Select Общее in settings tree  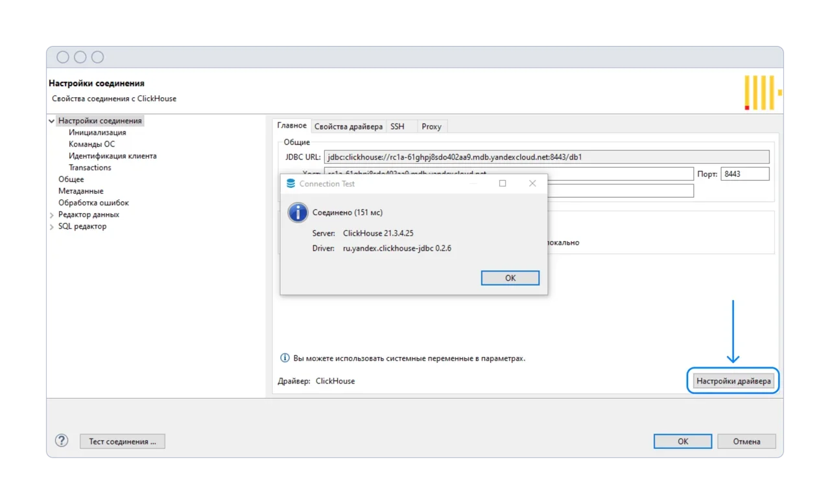point(71,179)
